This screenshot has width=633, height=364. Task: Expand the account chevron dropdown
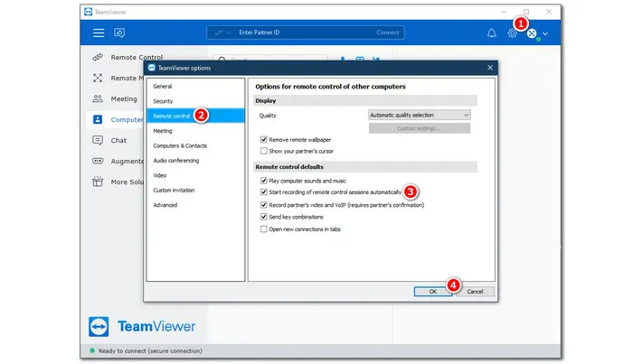[545, 33]
